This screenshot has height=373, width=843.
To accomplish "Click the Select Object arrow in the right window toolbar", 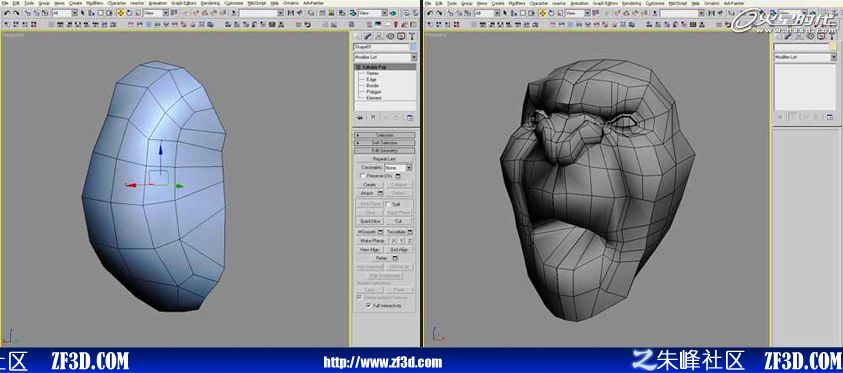I will click(x=505, y=13).
